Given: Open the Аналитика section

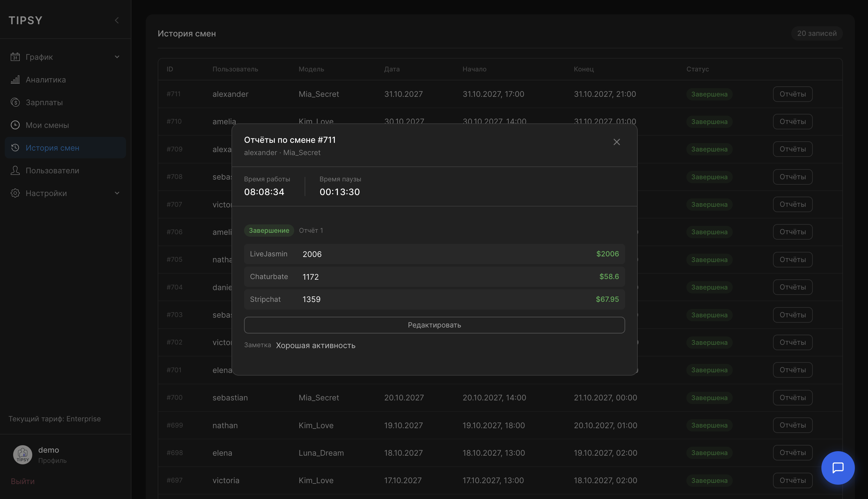Looking at the screenshot, I should pos(65,79).
